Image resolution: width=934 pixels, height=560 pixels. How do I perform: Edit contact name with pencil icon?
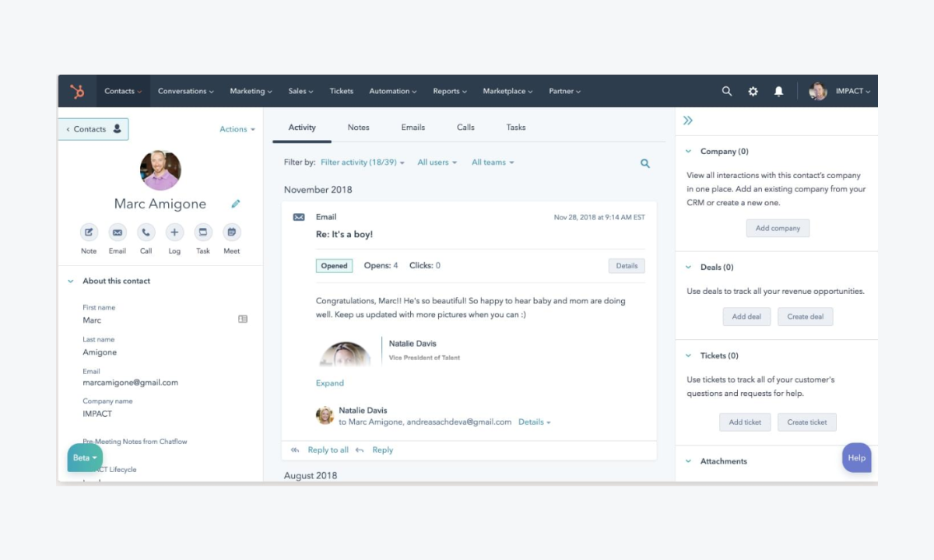pos(236,204)
